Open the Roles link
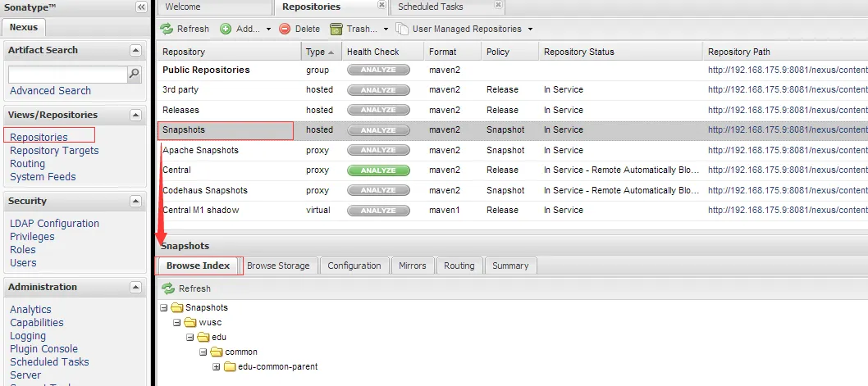Screen dimensions: 868x386 pyautogui.click(x=23, y=250)
